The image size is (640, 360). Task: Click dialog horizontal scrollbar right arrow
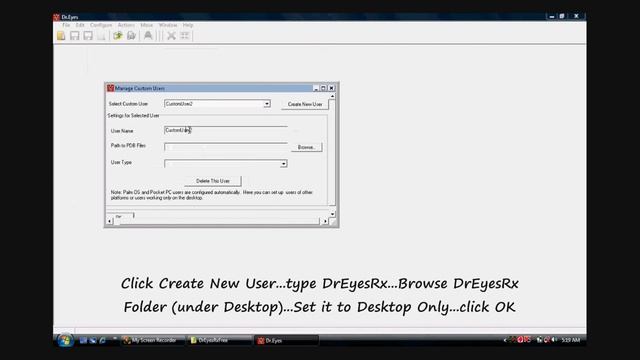click(325, 221)
